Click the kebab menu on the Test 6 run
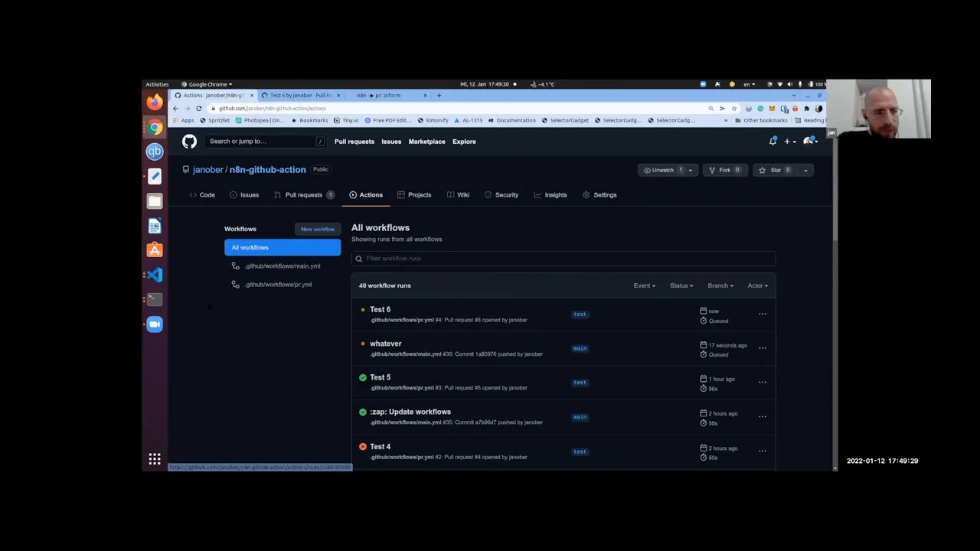 (x=762, y=314)
